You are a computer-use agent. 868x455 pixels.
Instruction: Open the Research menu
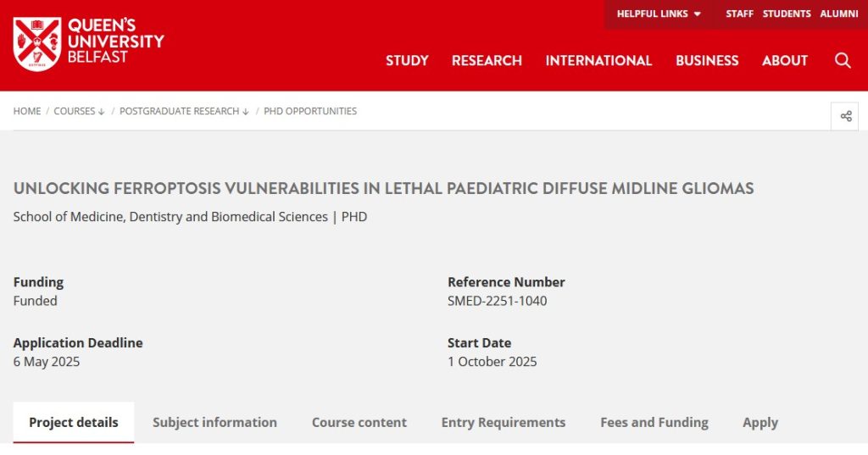click(x=487, y=60)
